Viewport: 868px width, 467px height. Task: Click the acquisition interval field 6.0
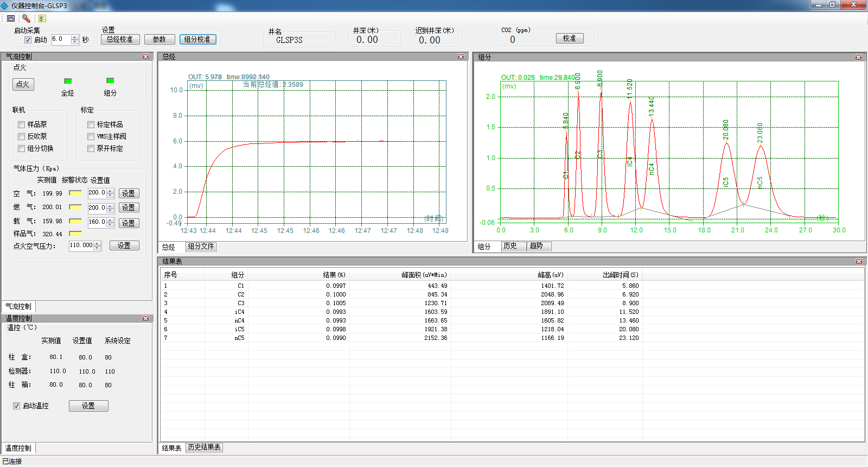(61, 40)
